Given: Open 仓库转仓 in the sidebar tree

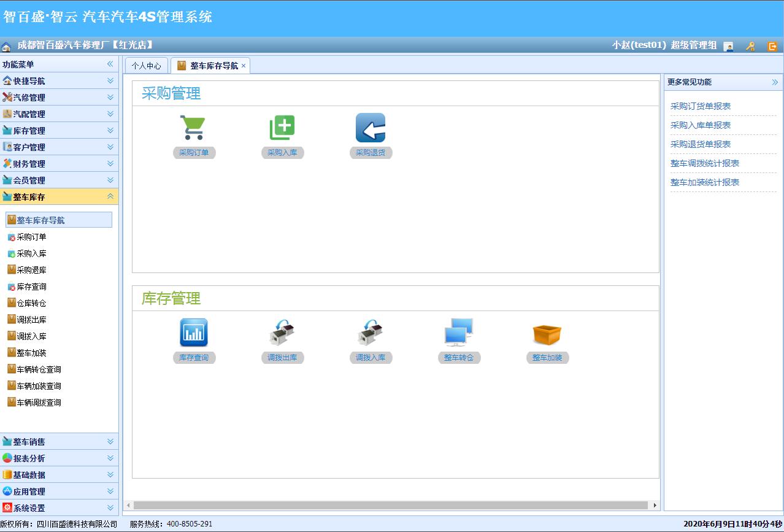Looking at the screenshot, I should point(31,303).
